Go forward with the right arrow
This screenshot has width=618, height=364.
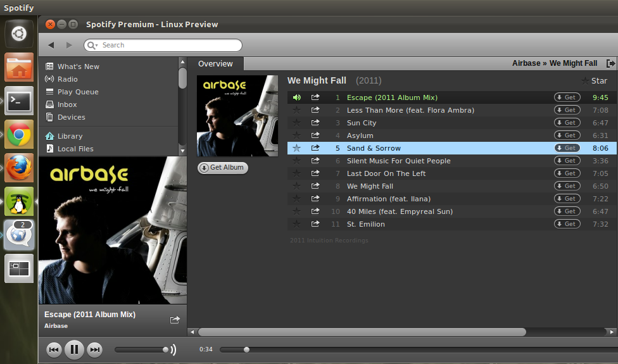pyautogui.click(x=69, y=46)
